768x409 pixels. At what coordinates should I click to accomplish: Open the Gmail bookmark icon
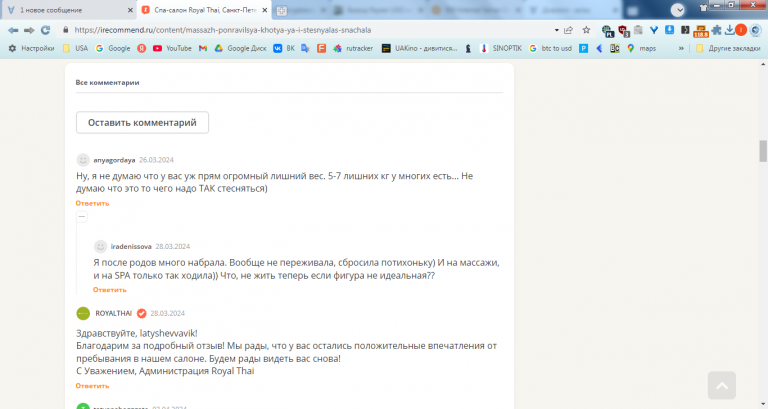pos(203,48)
